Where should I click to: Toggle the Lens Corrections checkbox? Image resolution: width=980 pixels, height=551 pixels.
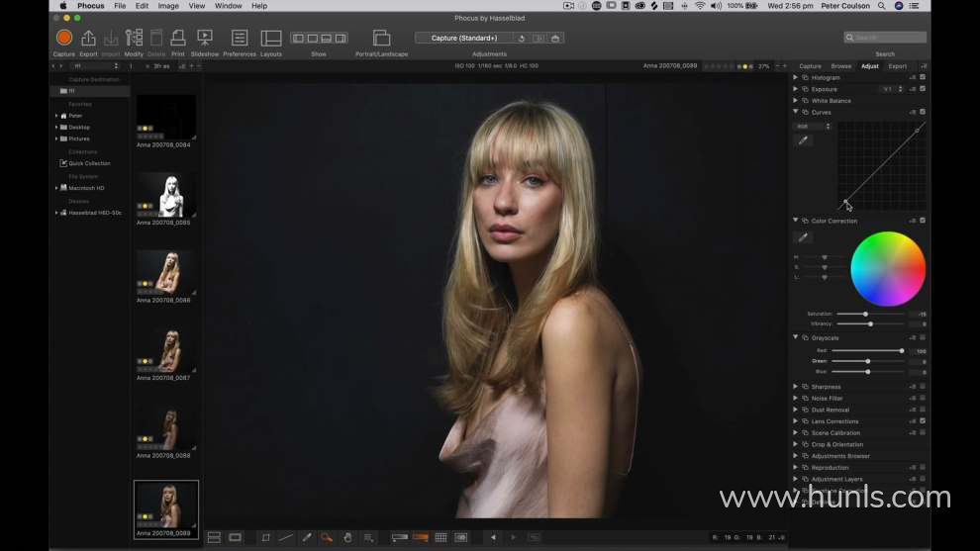coord(923,421)
